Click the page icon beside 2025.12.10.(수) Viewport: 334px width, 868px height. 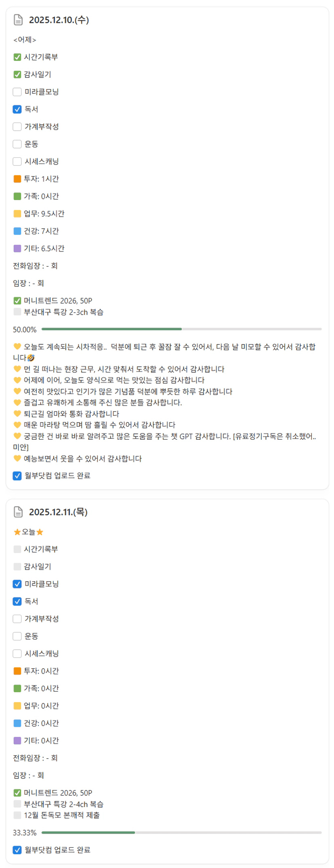click(18, 20)
